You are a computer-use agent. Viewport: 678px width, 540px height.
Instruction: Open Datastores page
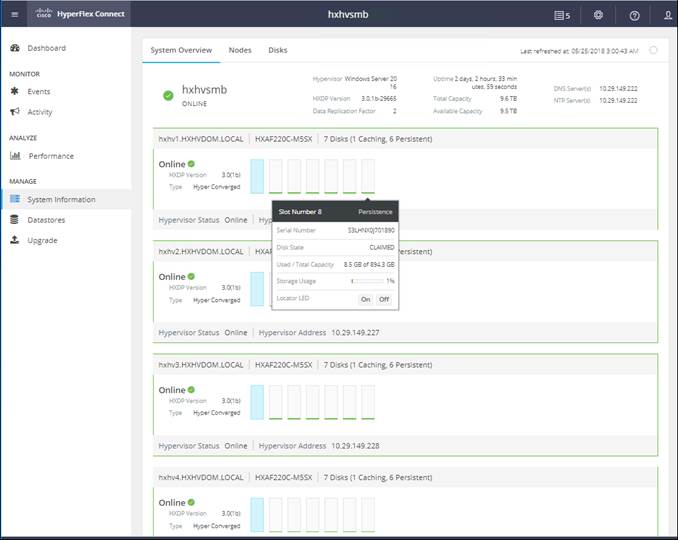pyautogui.click(x=46, y=220)
